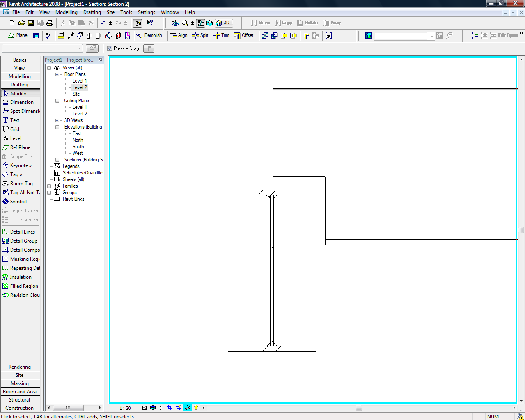Uncheck the Press + Drag checkbox
This screenshot has width=525, height=420.
coord(110,48)
